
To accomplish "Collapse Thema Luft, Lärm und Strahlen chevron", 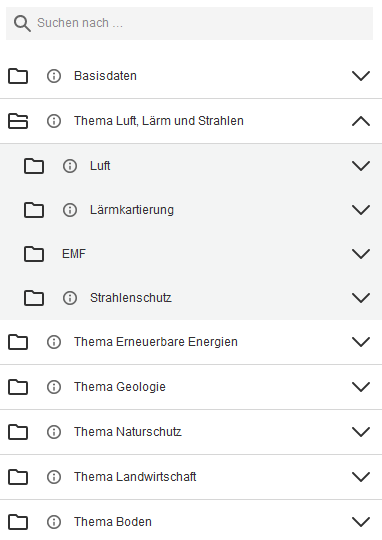I will pyautogui.click(x=361, y=121).
